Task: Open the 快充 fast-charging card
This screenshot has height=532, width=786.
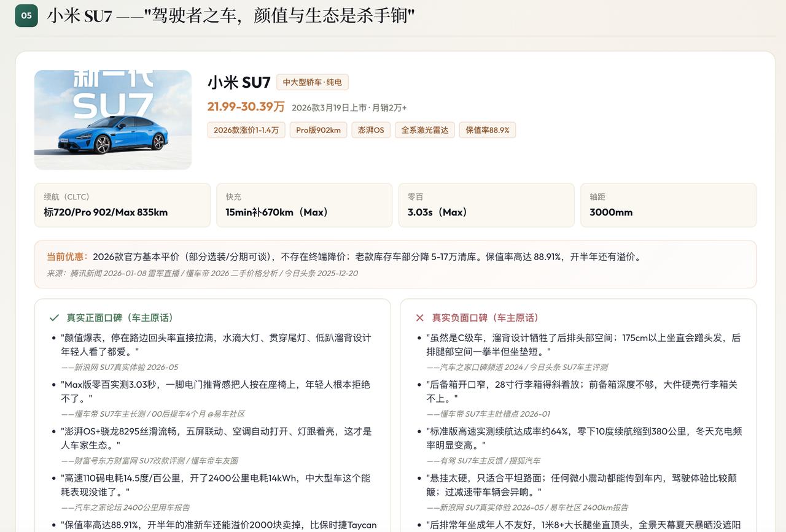Action: click(304, 205)
